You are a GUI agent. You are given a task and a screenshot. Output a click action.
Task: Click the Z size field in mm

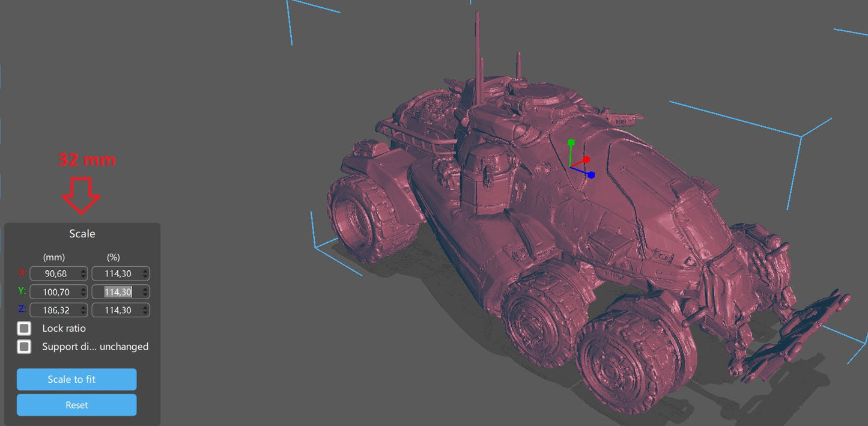54,310
